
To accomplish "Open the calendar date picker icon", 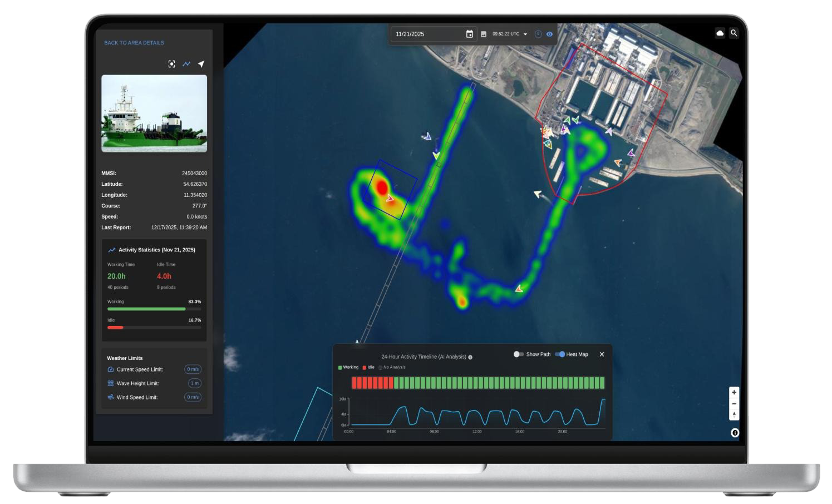I will click(469, 34).
